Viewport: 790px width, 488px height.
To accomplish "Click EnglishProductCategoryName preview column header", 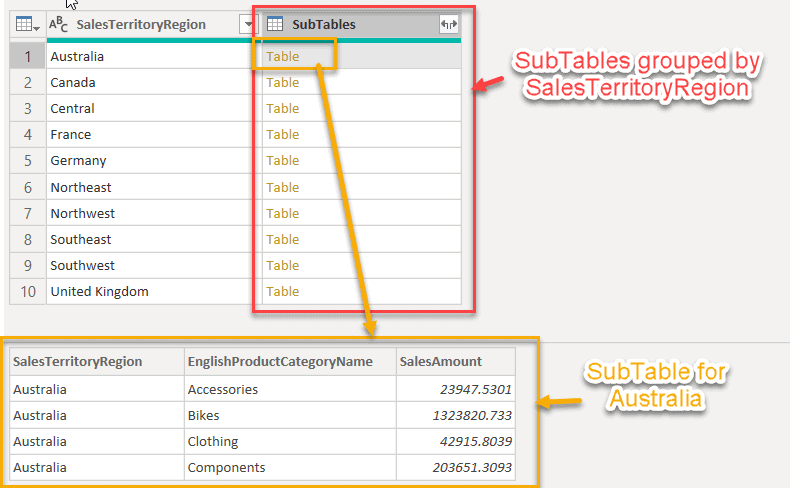I will [x=279, y=362].
